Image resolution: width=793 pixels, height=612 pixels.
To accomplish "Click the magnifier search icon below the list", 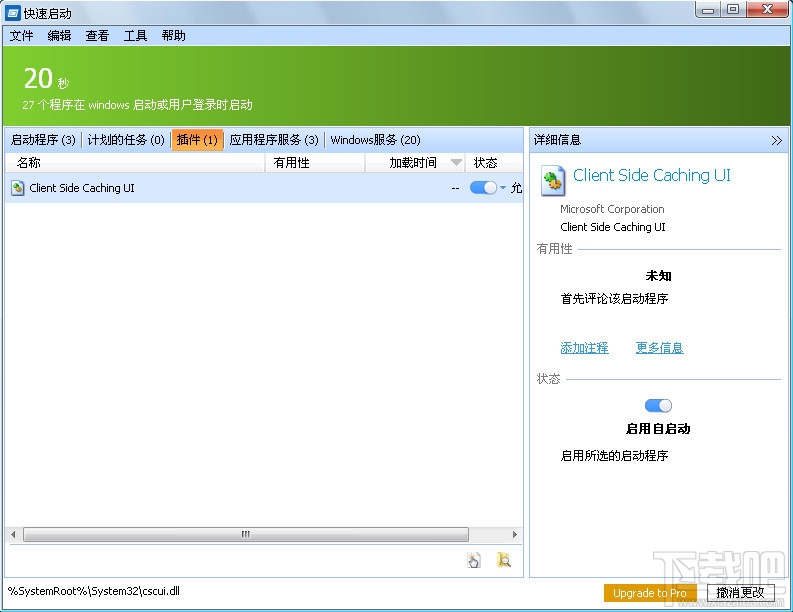I will coord(504,560).
